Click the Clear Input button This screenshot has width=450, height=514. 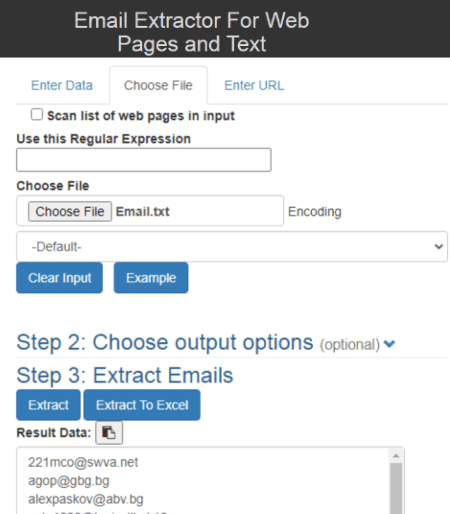pos(60,278)
